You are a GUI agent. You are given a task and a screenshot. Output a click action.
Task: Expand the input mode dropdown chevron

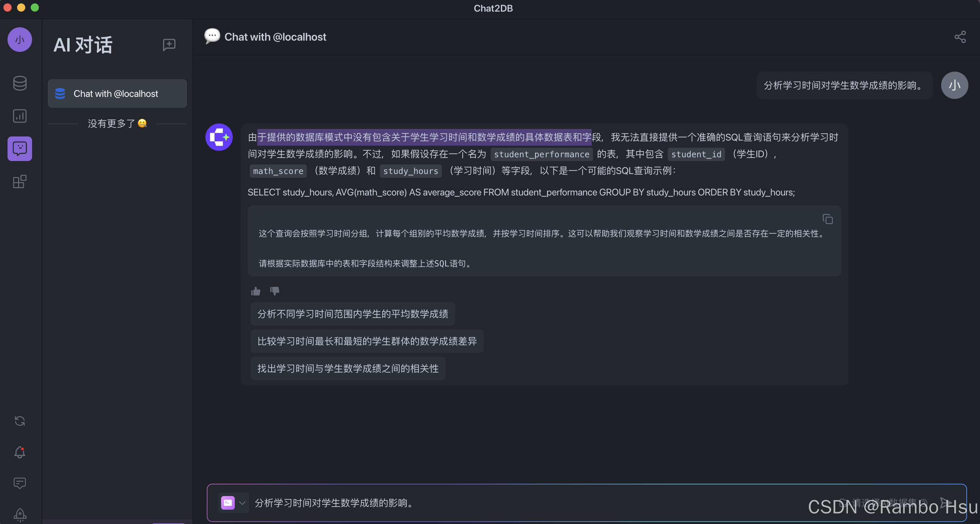tap(242, 503)
